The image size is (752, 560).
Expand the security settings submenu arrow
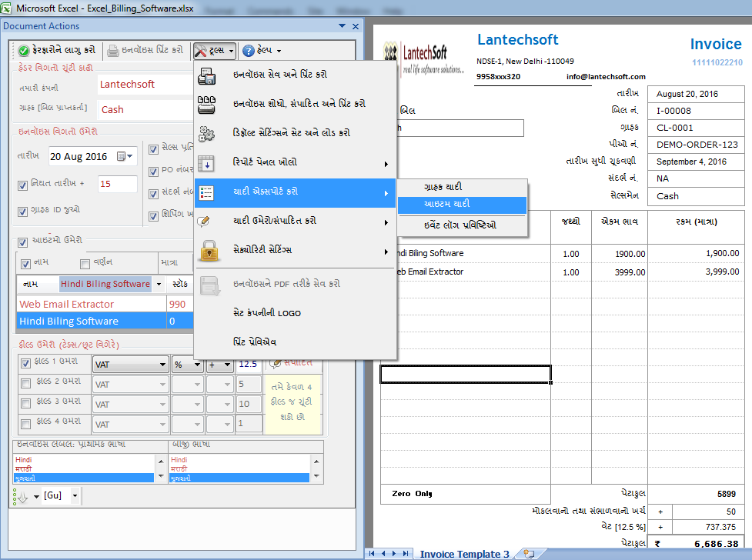tap(386, 252)
